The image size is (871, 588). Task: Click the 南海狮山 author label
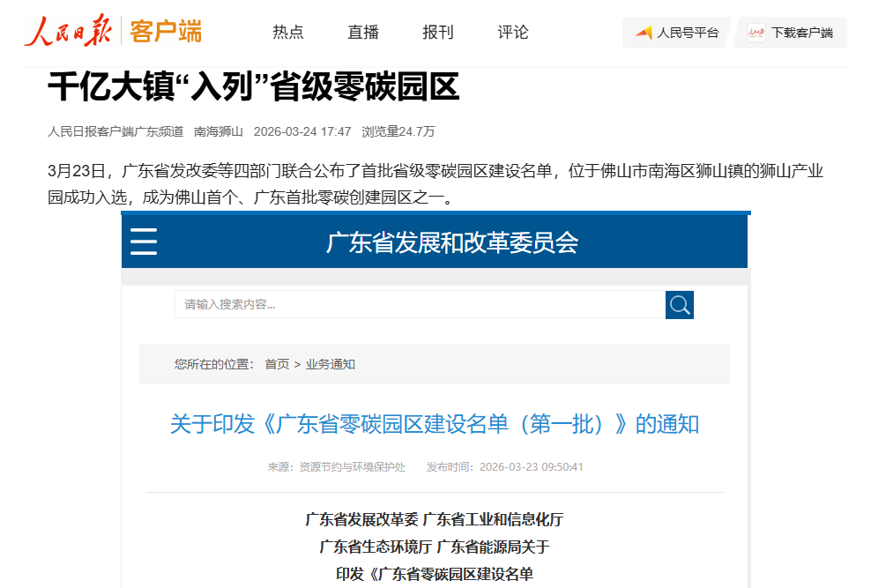pyautogui.click(x=219, y=131)
